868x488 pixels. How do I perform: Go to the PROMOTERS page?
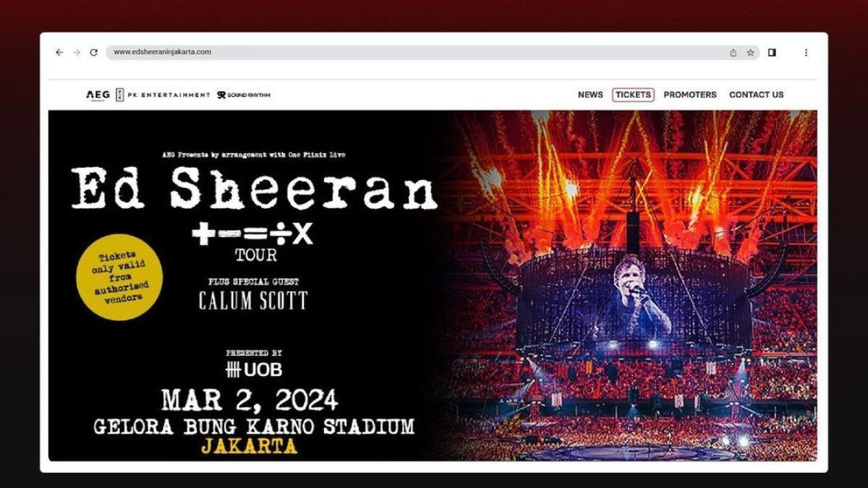pos(690,95)
